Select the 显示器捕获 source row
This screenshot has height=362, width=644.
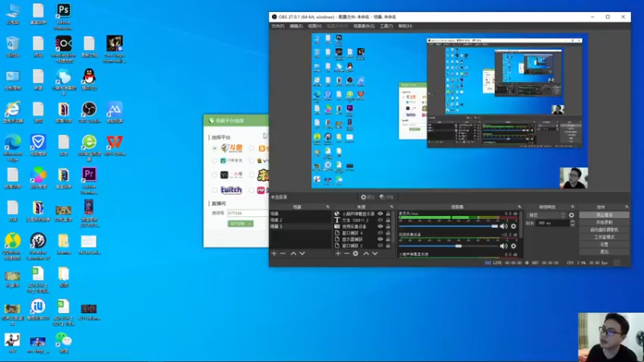point(364,239)
